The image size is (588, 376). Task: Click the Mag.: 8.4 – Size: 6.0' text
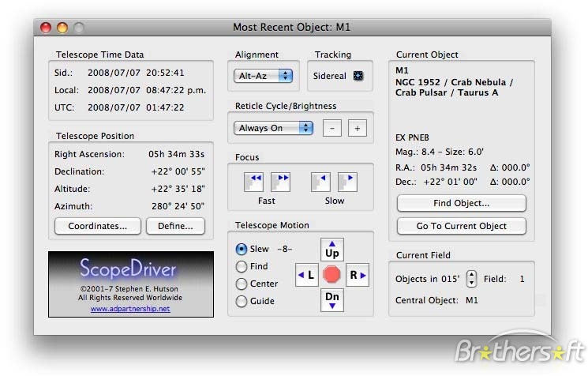440,152
